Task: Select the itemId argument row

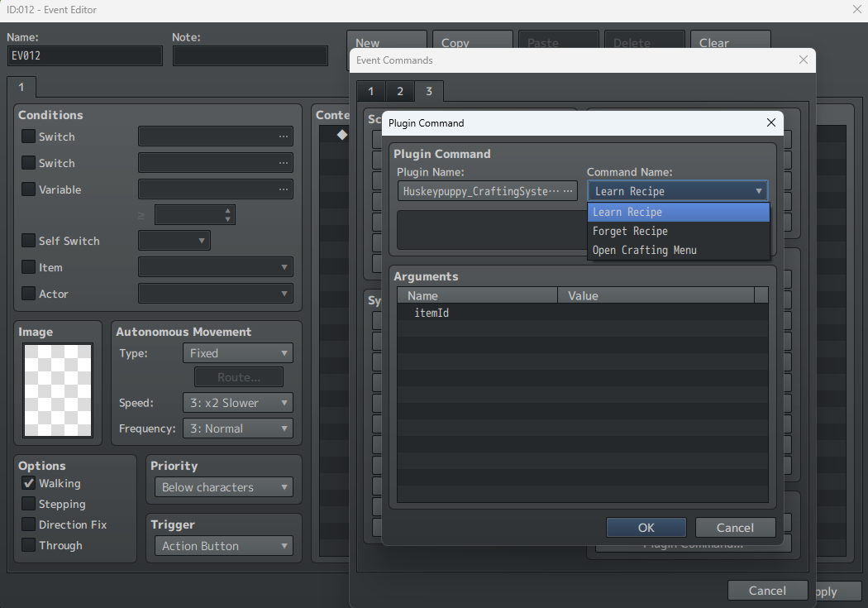Action: (x=582, y=313)
